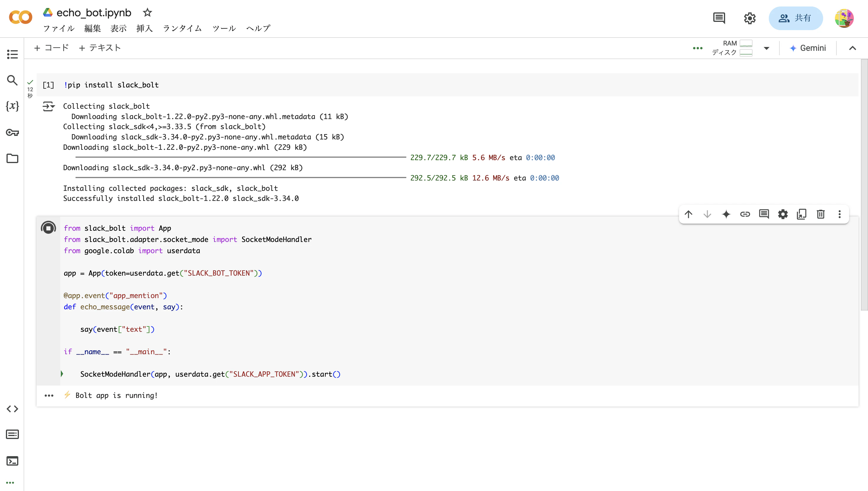Click the Gemini sparkle icon in the cell toolbar
Image resolution: width=868 pixels, height=491 pixels.
tap(726, 214)
